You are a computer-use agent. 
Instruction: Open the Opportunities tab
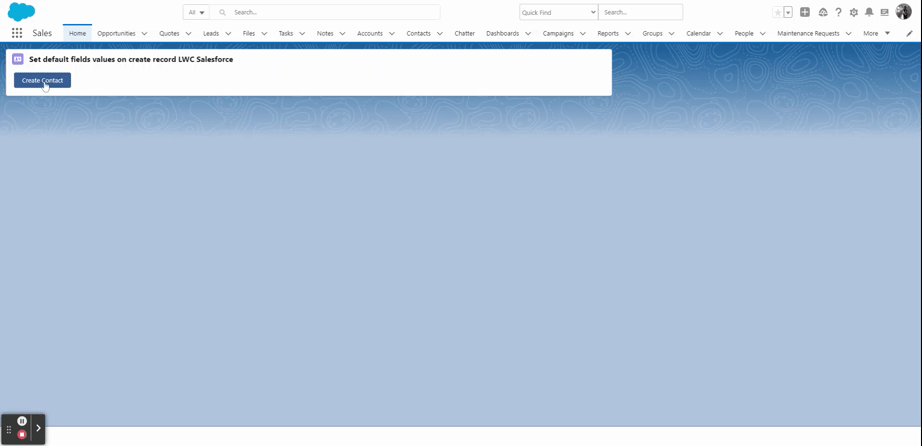tap(116, 34)
